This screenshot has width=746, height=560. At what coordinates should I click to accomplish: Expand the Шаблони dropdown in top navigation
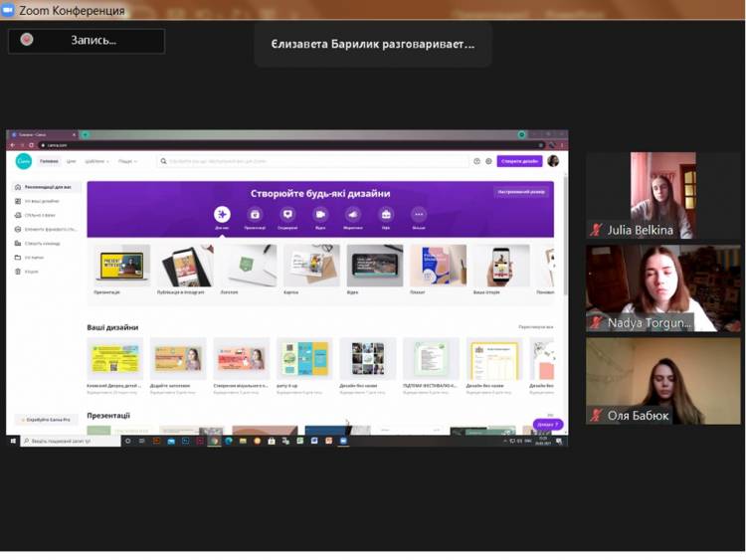coord(96,161)
